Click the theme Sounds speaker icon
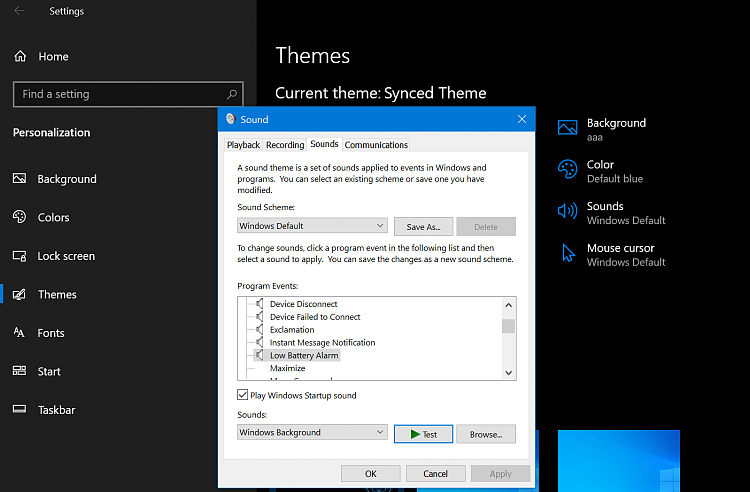 coord(567,211)
